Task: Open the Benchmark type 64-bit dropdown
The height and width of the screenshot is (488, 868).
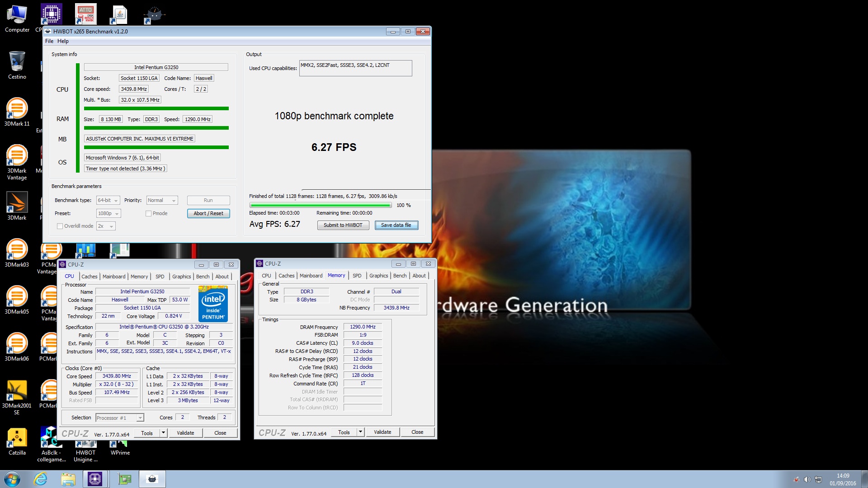Action: (x=108, y=200)
